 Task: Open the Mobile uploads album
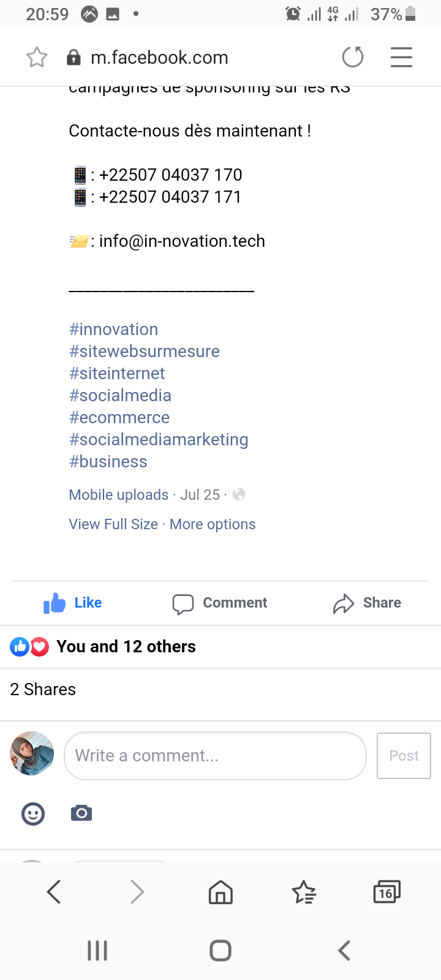pyautogui.click(x=118, y=495)
